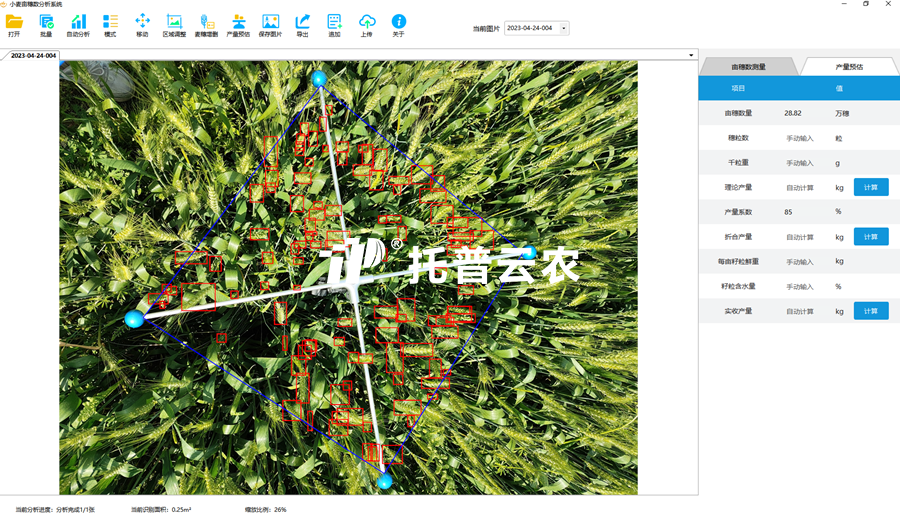This screenshot has height=522, width=900.
Task: Open the 产量预估 (Yield estimate) toolbar icon
Action: (x=238, y=22)
